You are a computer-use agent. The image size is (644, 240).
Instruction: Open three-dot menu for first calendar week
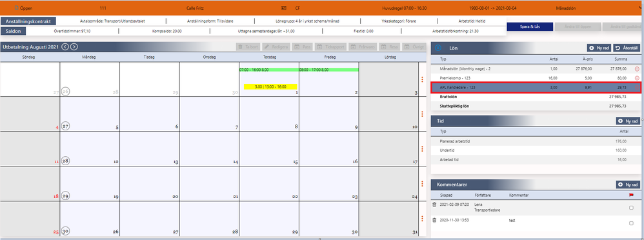(422, 80)
